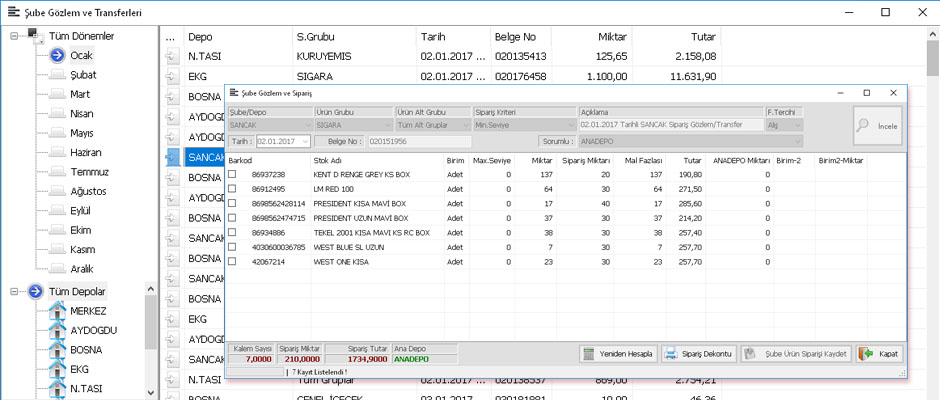Image resolution: width=940 pixels, height=400 pixels.
Task: Select Mayıs in the period tree
Action: (82, 133)
